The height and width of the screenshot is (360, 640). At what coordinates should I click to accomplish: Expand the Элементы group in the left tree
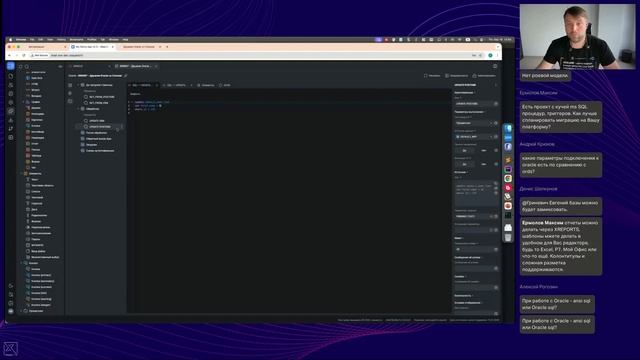(22, 173)
